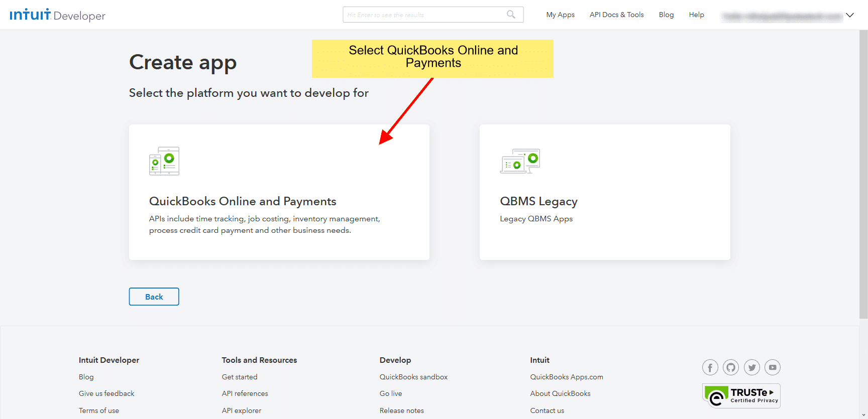The width and height of the screenshot is (868, 419).
Task: Open the QuickBooks sandbox footer link
Action: click(413, 377)
